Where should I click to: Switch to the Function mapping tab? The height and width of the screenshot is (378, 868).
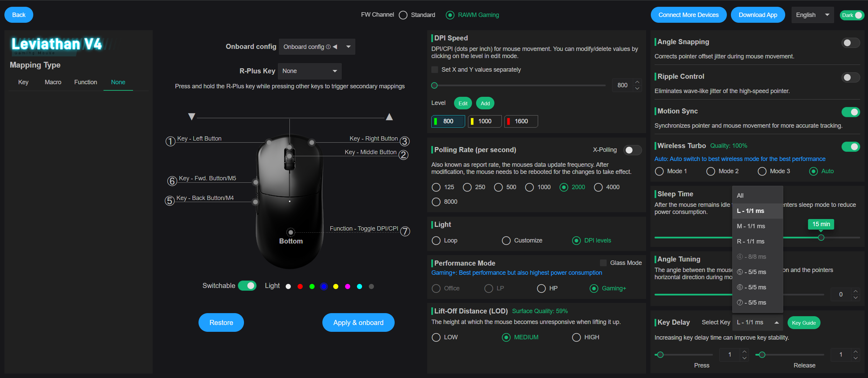[x=86, y=82]
